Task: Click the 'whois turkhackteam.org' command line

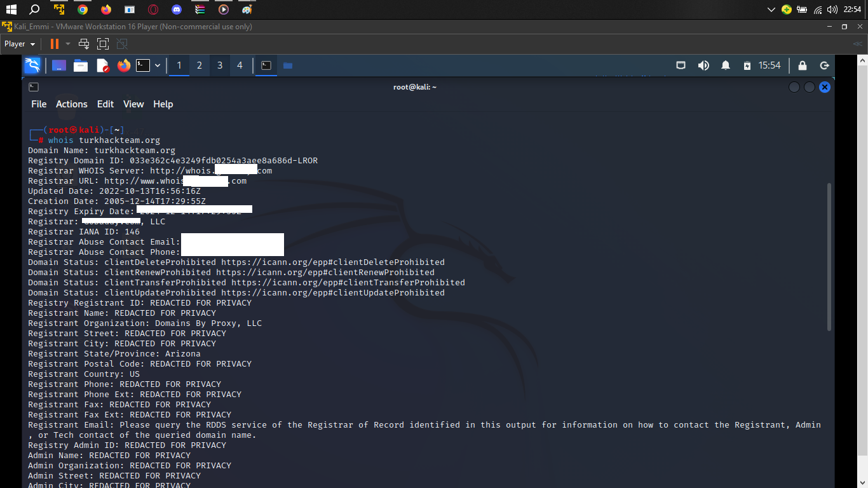Action: click(x=104, y=140)
